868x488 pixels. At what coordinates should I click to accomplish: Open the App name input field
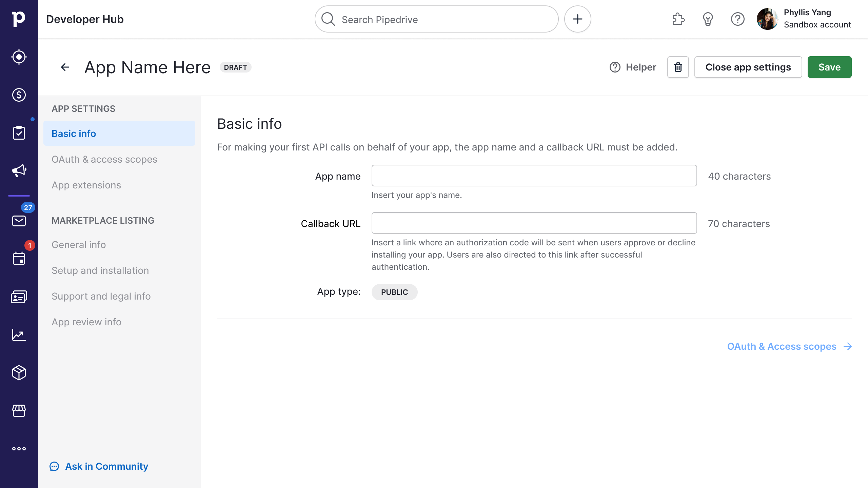coord(534,176)
